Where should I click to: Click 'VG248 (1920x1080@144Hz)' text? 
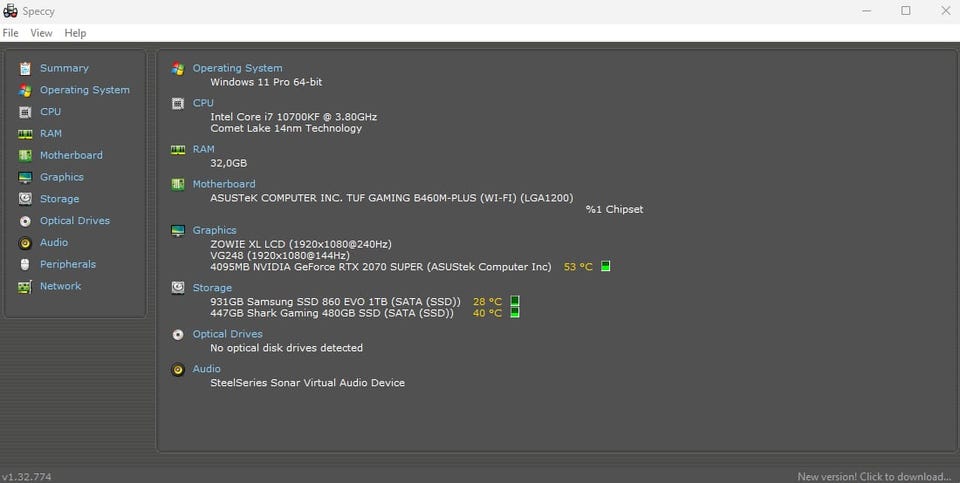tap(280, 255)
